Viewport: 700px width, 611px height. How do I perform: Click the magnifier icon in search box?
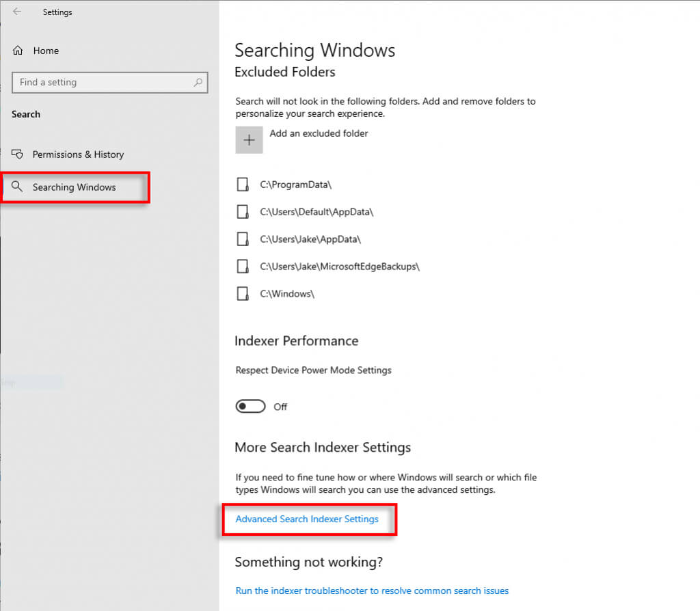tap(198, 83)
